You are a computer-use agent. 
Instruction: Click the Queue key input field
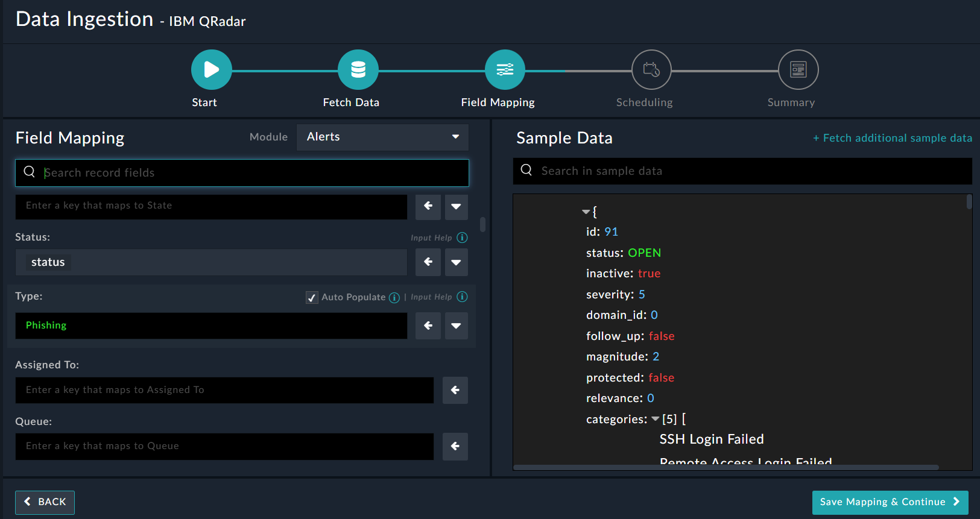[x=224, y=447]
